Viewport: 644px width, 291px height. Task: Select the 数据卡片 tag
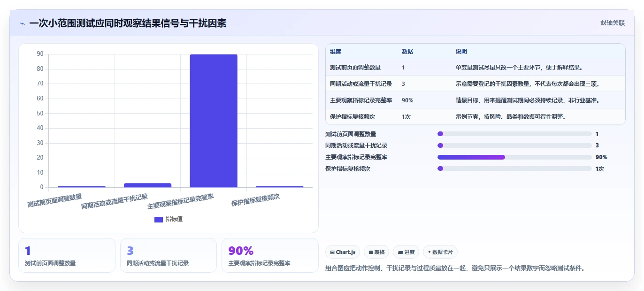tap(440, 252)
